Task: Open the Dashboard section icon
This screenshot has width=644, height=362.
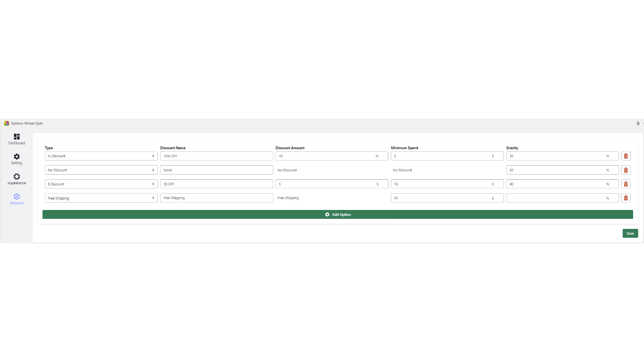Action: [17, 137]
